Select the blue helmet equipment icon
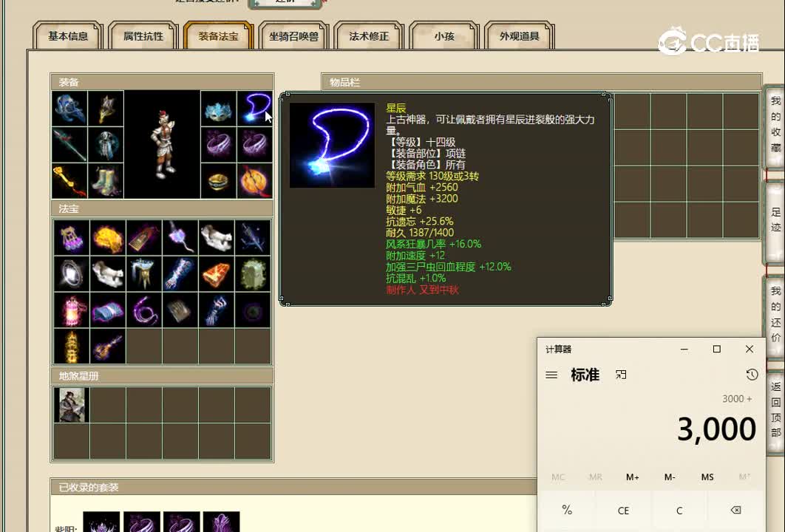785x532 pixels. tap(69, 108)
